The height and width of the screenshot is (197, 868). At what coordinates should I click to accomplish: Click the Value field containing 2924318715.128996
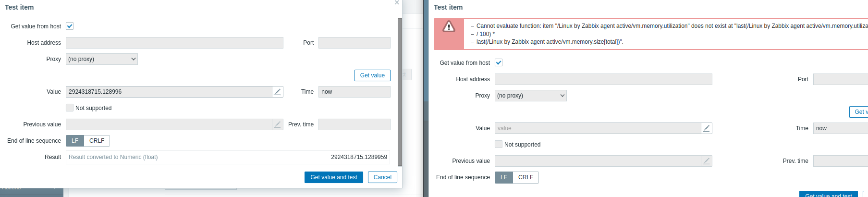[169, 92]
